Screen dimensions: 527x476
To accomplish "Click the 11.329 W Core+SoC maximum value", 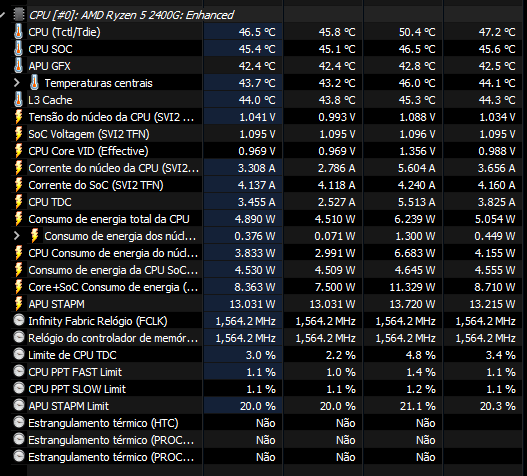I will (x=412, y=287).
